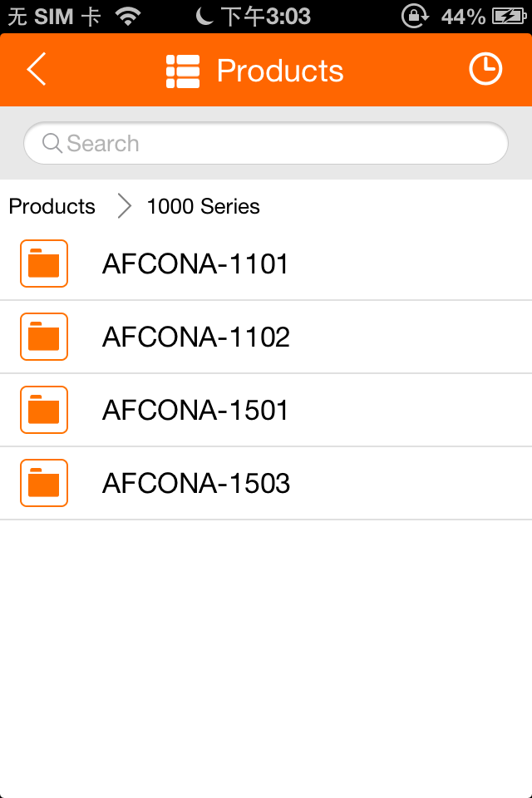Tap the back arrow in header
Image resolution: width=532 pixels, height=798 pixels.
pyautogui.click(x=37, y=69)
